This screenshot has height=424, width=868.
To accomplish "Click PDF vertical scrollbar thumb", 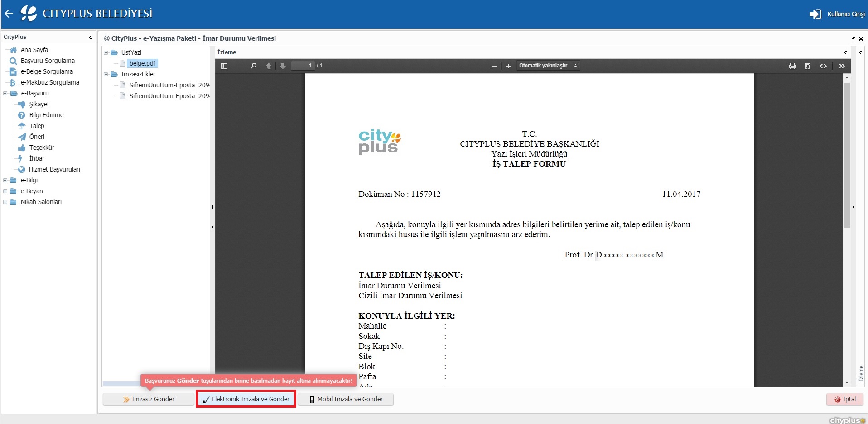I will point(847,155).
